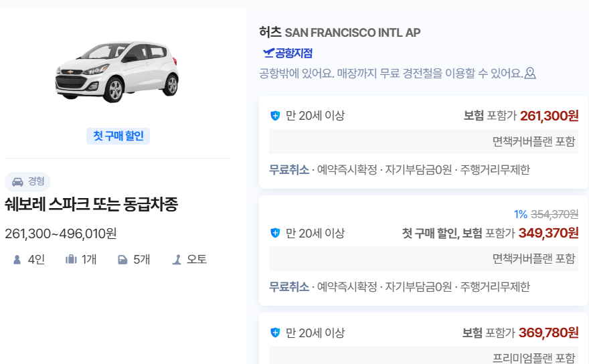The width and height of the screenshot is (589, 364).
Task: Click the 첫 구매 할인 badge under car
Action: pyautogui.click(x=118, y=136)
